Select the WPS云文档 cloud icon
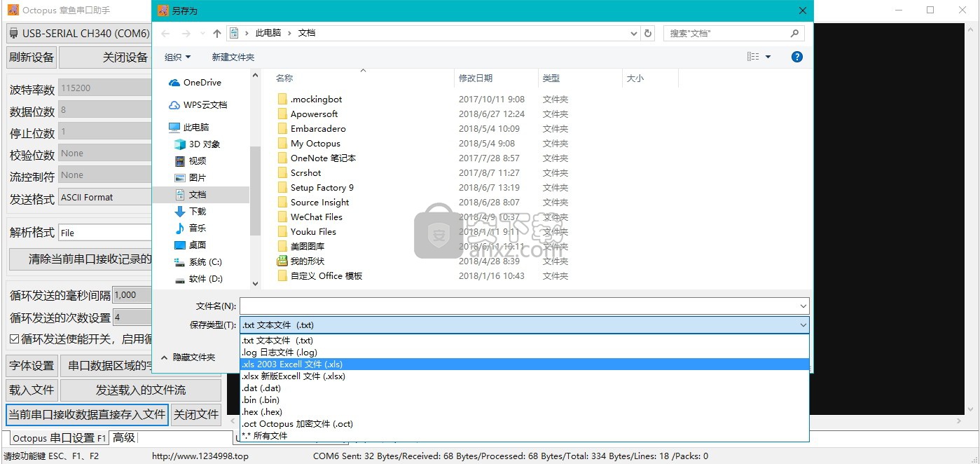 click(174, 105)
